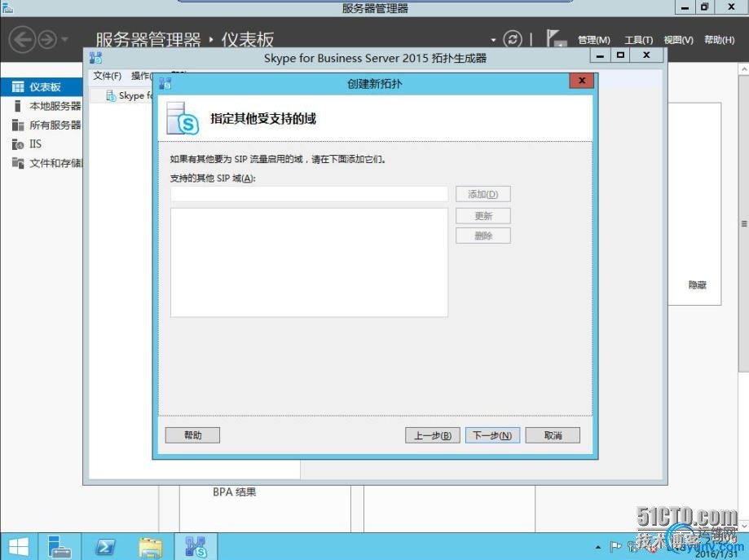Open the 管理(M) menu
749x560 pixels.
[594, 40]
